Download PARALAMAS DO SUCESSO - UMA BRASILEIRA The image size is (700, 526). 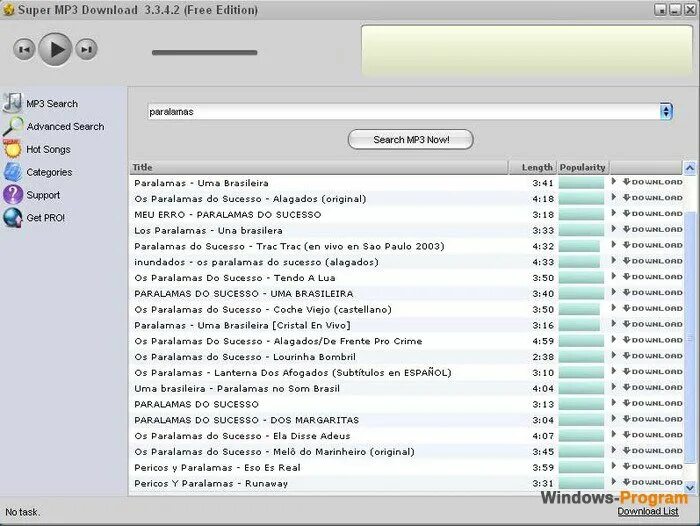tap(652, 293)
